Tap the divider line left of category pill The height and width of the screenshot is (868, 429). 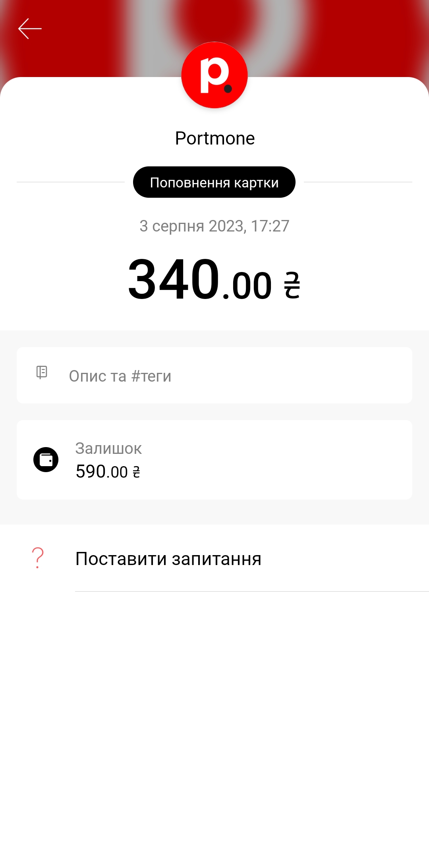[x=71, y=182]
